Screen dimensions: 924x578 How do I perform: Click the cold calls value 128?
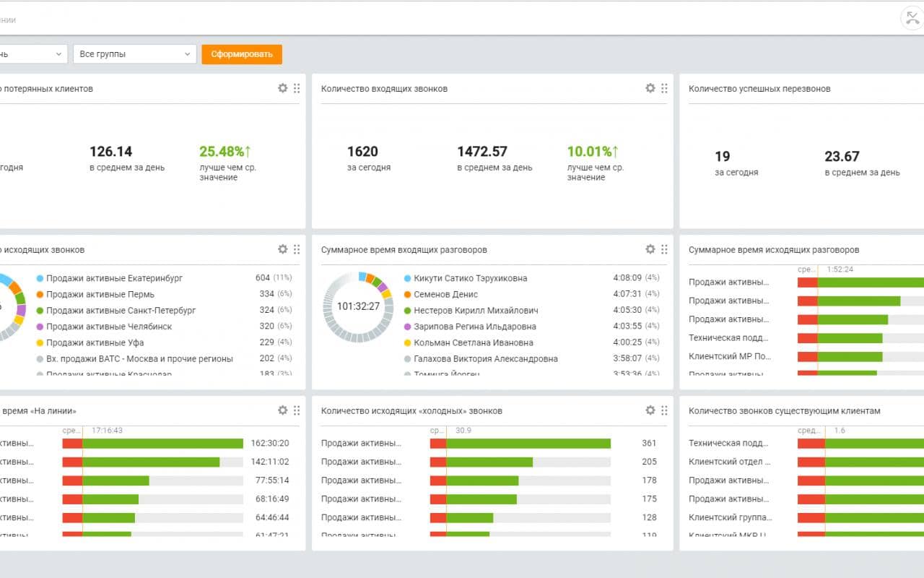[x=649, y=517]
